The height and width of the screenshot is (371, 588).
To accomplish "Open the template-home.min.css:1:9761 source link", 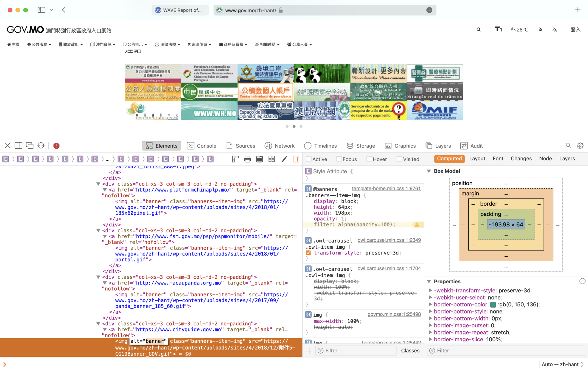I will pos(386,189).
